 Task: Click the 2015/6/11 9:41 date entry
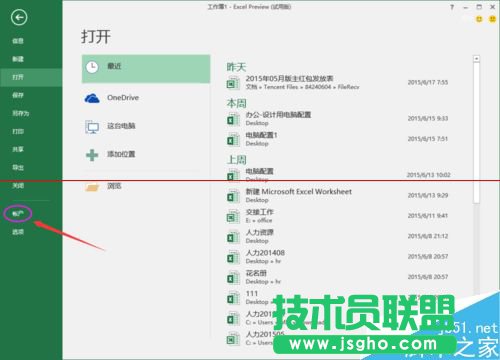428,216
